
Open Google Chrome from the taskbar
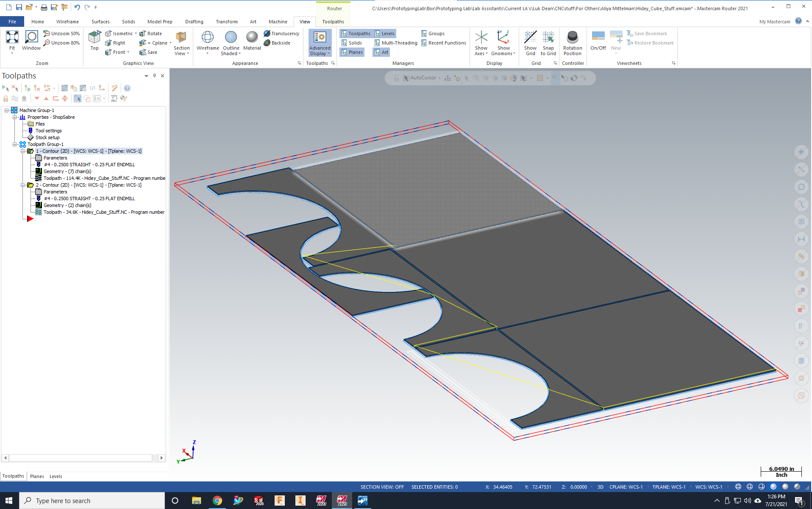[217, 501]
